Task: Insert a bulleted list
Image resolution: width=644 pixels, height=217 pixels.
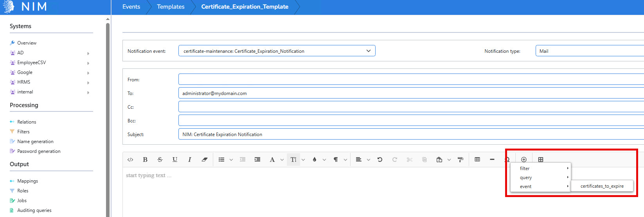Action: 221,160
